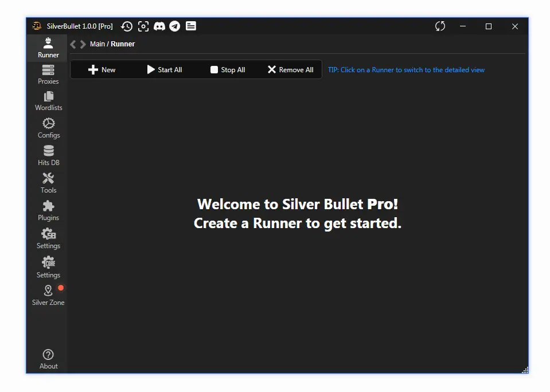Click the version history clock icon
Image resolution: width=550 pixels, height=392 pixels.
127,26
